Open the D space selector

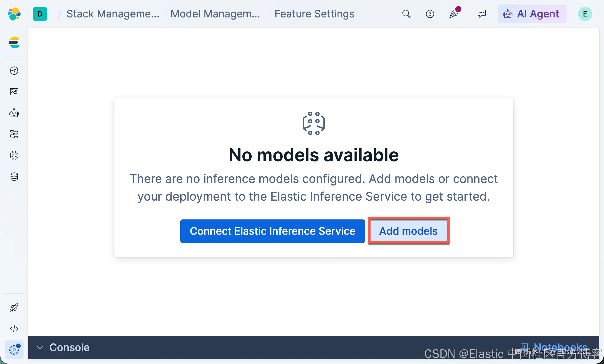pos(40,14)
